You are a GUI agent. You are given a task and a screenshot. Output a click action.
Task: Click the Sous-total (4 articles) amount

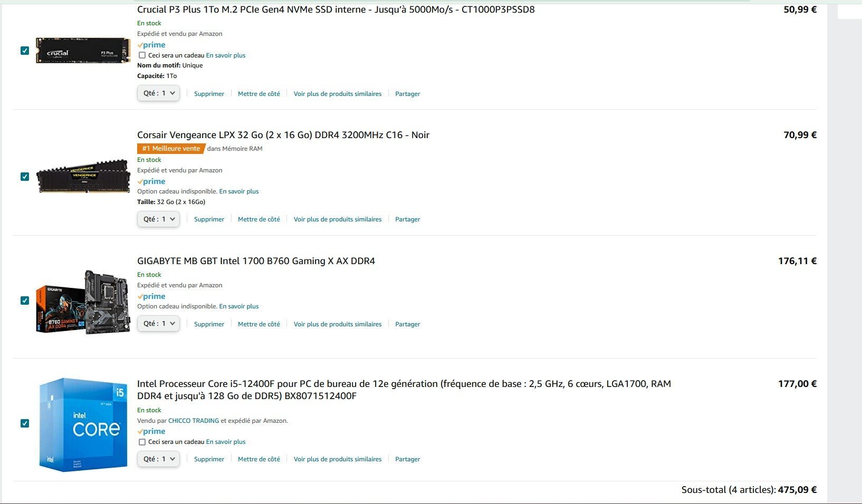(797, 490)
